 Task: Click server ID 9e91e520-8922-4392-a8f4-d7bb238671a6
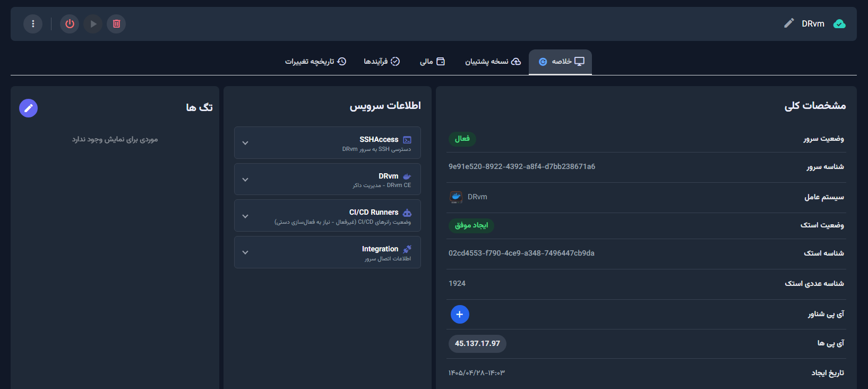(522, 166)
